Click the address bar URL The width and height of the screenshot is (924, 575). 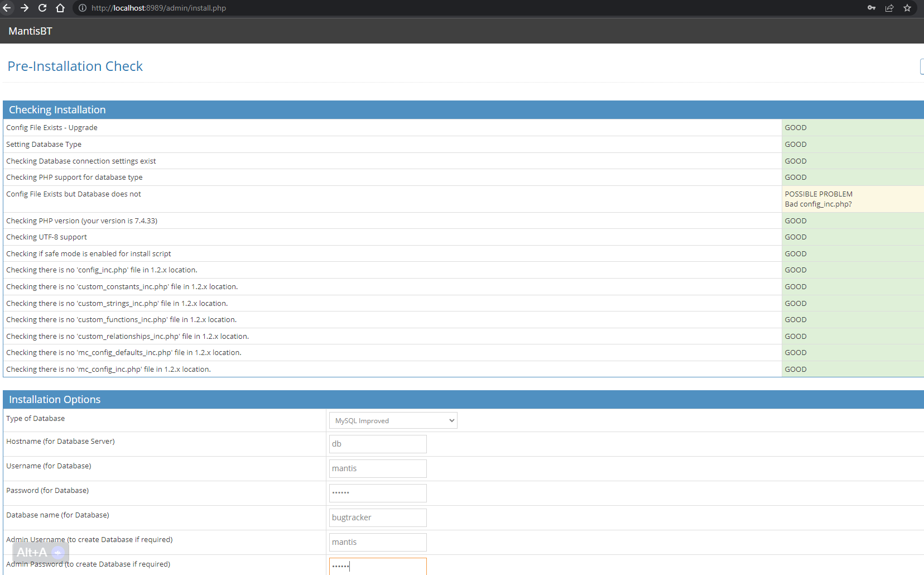tap(158, 8)
